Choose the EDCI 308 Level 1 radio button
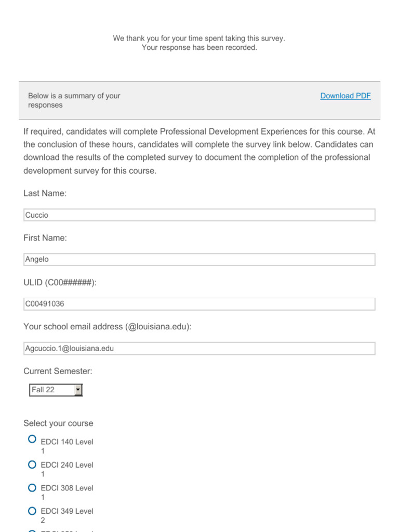Image resolution: width=399 pixels, height=532 pixels. pos(32,488)
